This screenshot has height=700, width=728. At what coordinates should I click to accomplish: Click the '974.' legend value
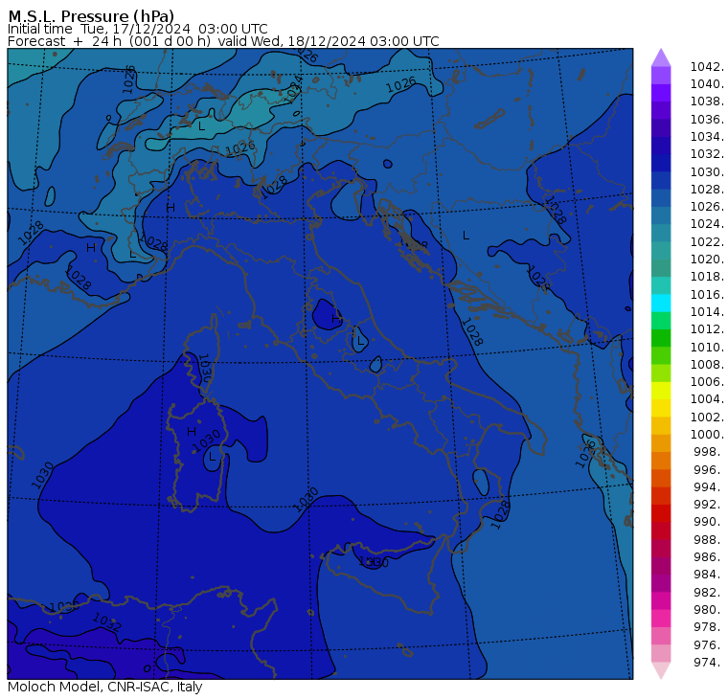pos(709,663)
